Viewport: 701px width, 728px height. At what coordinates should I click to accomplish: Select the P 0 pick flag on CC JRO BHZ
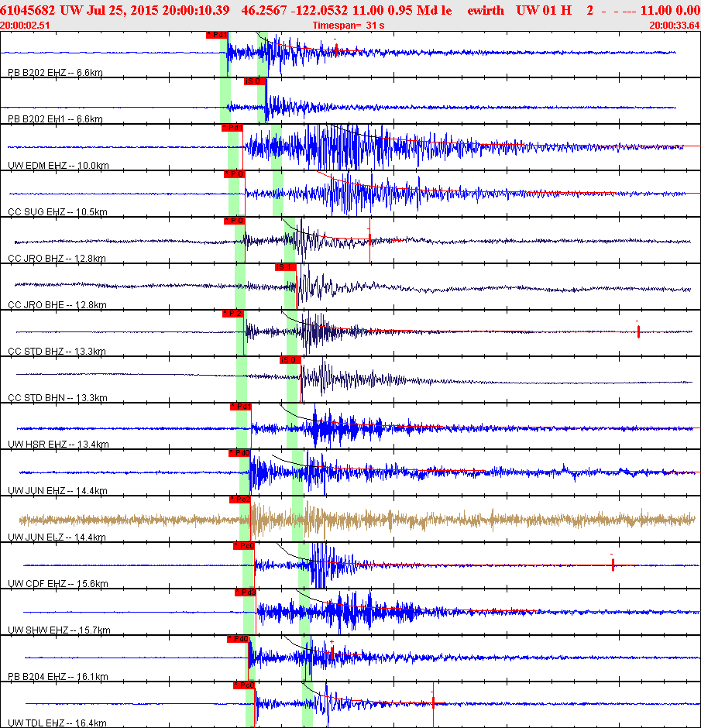235,221
